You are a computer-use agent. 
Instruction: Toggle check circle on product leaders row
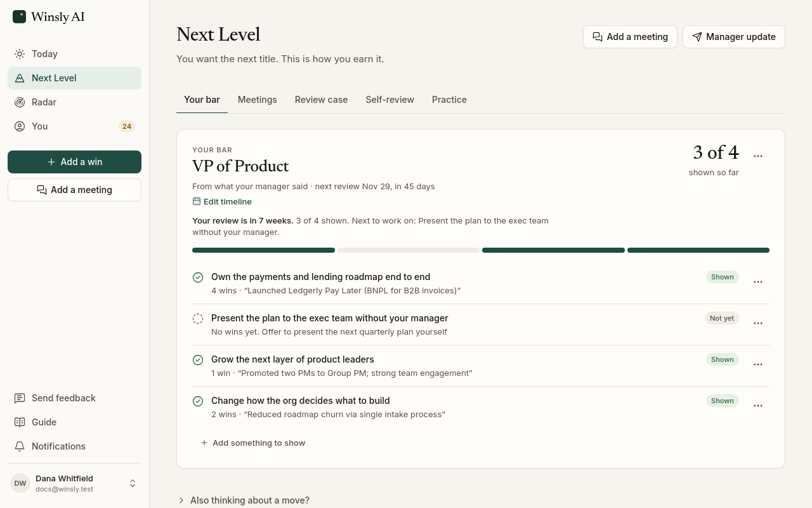click(x=198, y=360)
